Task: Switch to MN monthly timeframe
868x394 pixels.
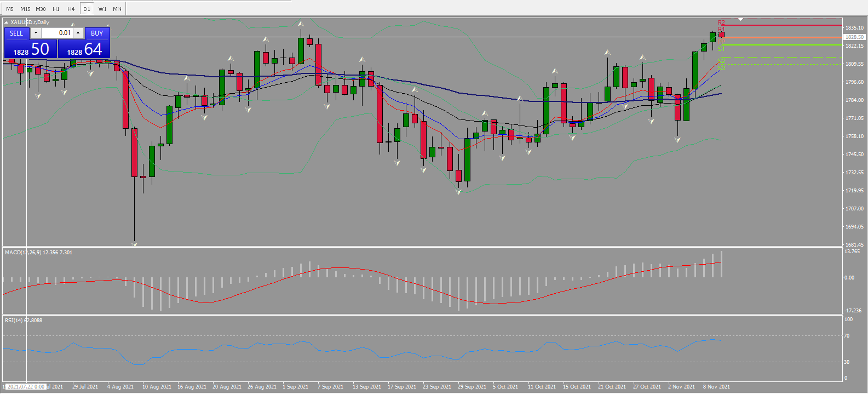Action: [x=117, y=9]
